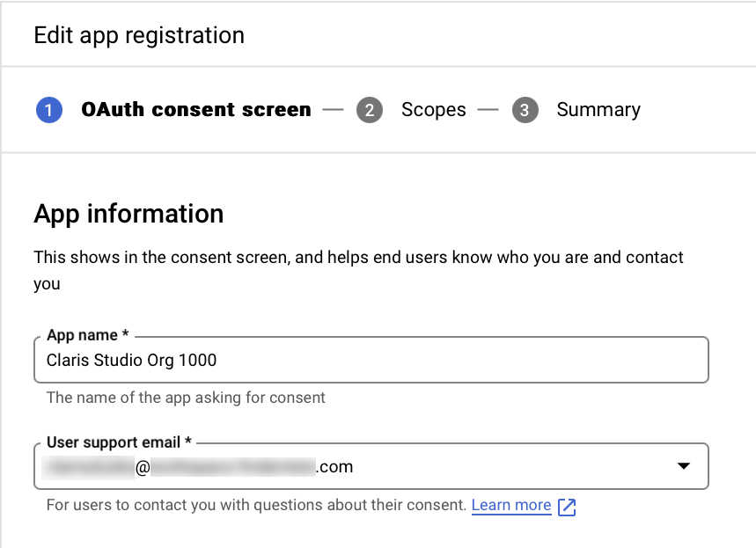Screen dimensions: 756x548
Task: Click the external-link square next to Learn more
Action: click(566, 506)
